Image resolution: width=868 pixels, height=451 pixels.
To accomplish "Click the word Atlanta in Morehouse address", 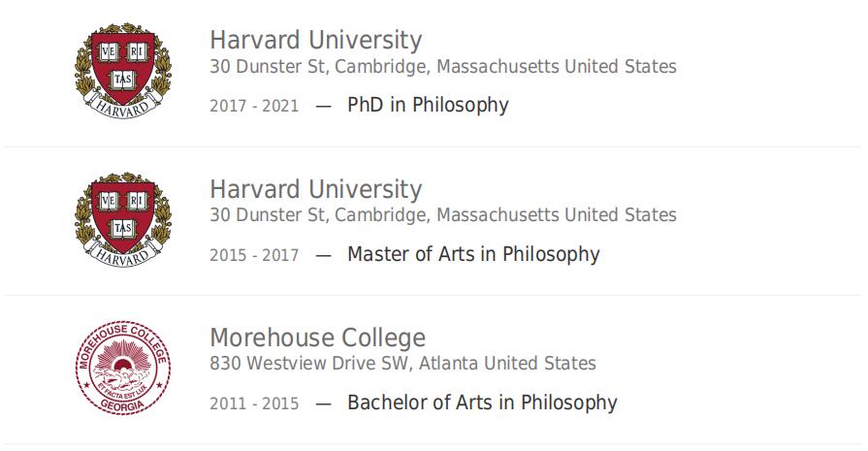I will click(x=449, y=364).
